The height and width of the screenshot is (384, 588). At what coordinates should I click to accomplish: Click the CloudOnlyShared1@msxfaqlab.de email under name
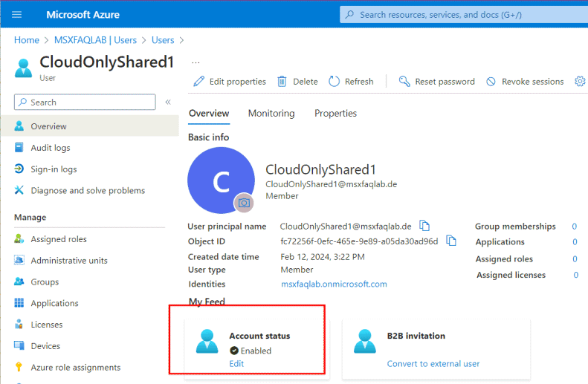[x=332, y=184]
